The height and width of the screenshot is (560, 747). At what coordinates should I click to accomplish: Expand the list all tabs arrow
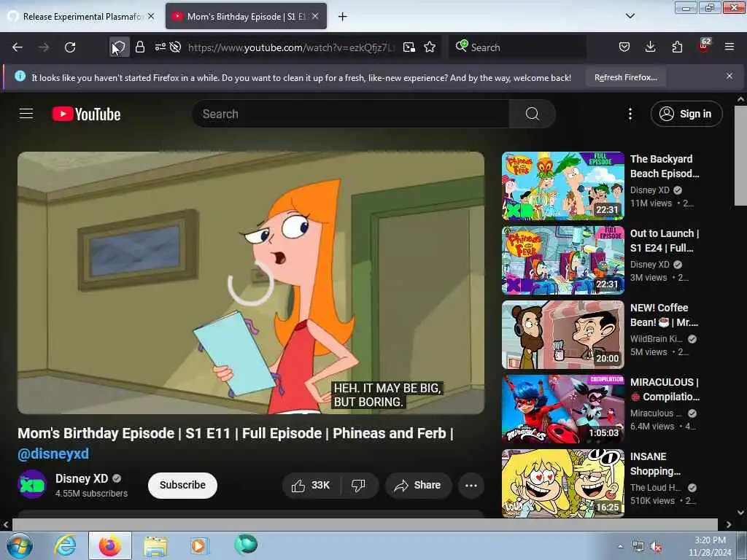pyautogui.click(x=630, y=16)
